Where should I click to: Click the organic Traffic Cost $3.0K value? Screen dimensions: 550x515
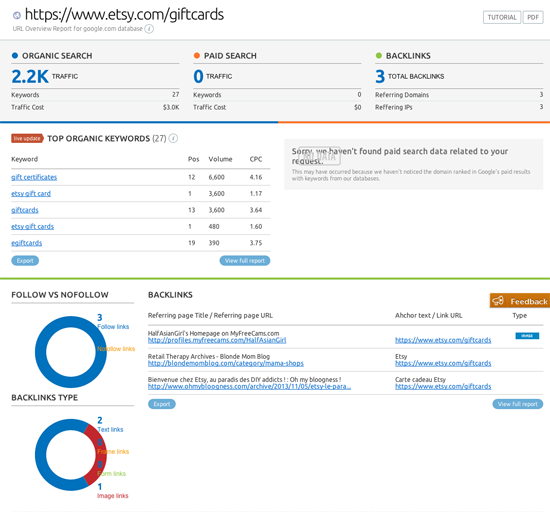pyautogui.click(x=171, y=107)
